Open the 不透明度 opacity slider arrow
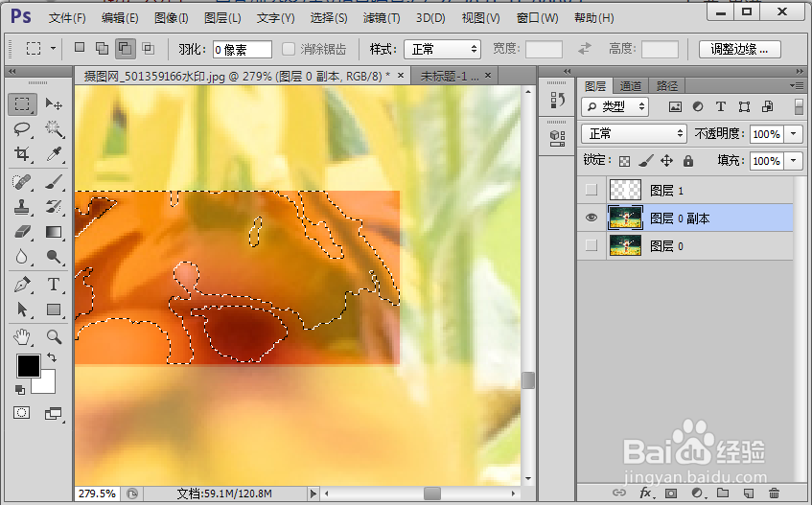Viewport: 812px width, 505px height. click(x=794, y=133)
